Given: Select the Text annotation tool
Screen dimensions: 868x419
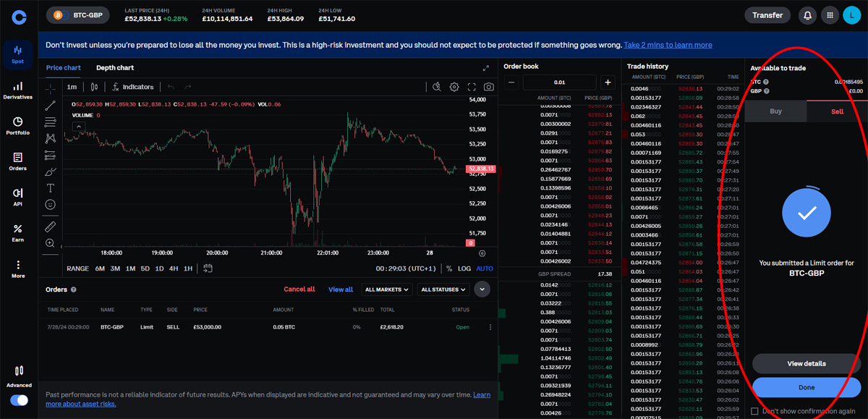Looking at the screenshot, I should pos(50,187).
